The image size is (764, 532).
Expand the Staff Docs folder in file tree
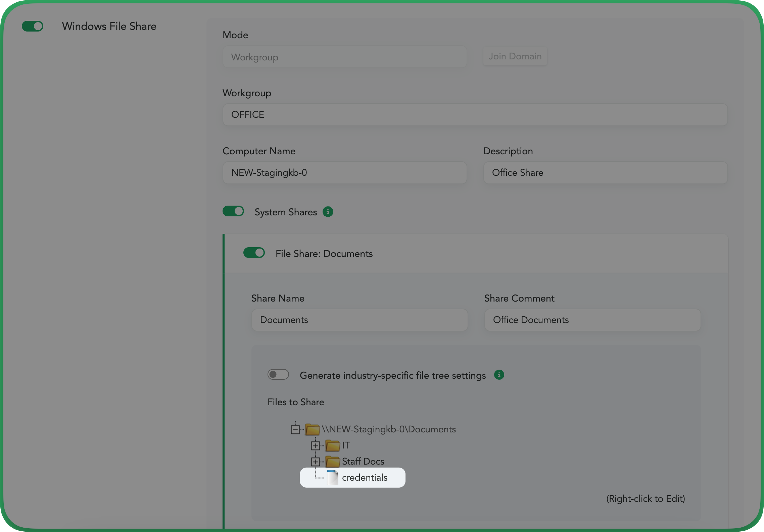point(314,461)
